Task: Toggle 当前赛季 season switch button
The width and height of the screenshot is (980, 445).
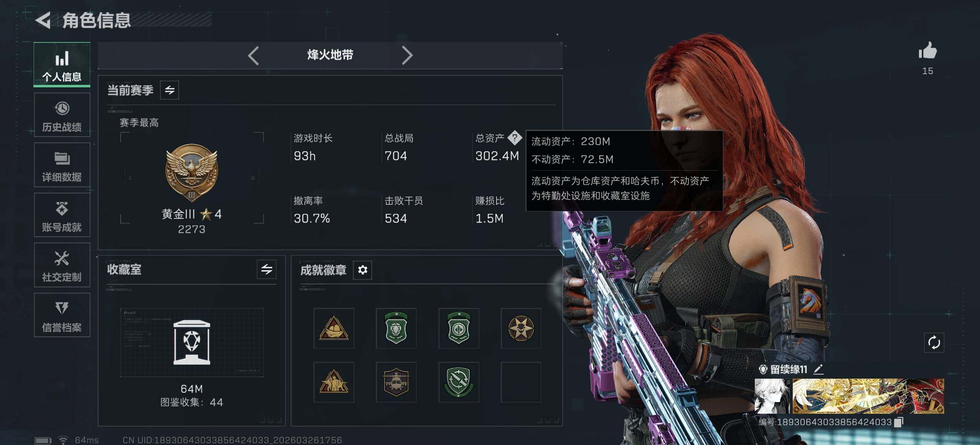Action: coord(170,90)
